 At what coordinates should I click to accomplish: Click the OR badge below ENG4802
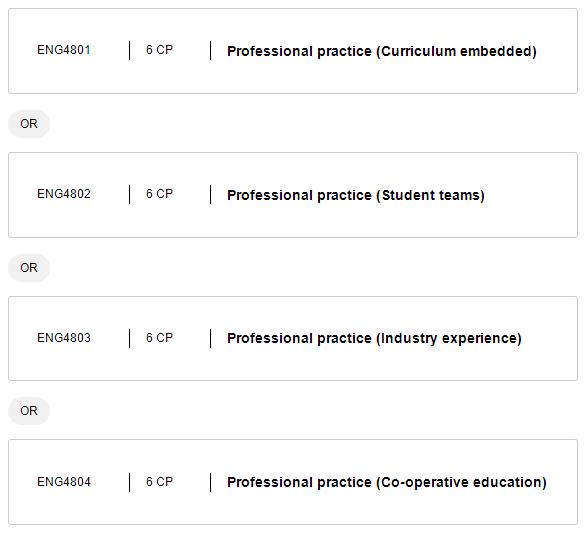coord(29,268)
